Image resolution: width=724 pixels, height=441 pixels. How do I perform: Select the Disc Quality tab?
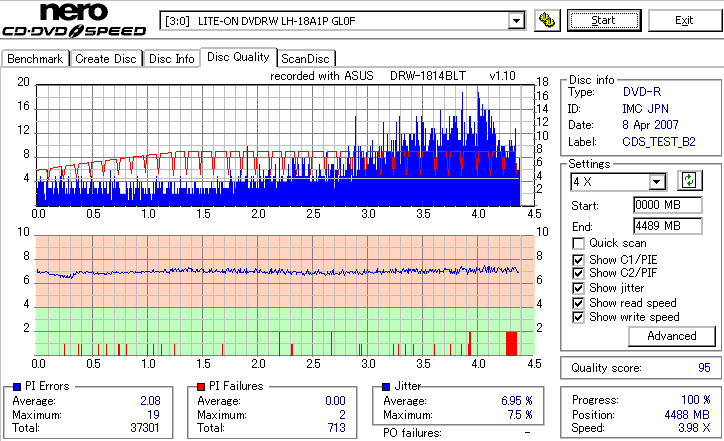pyautogui.click(x=238, y=57)
